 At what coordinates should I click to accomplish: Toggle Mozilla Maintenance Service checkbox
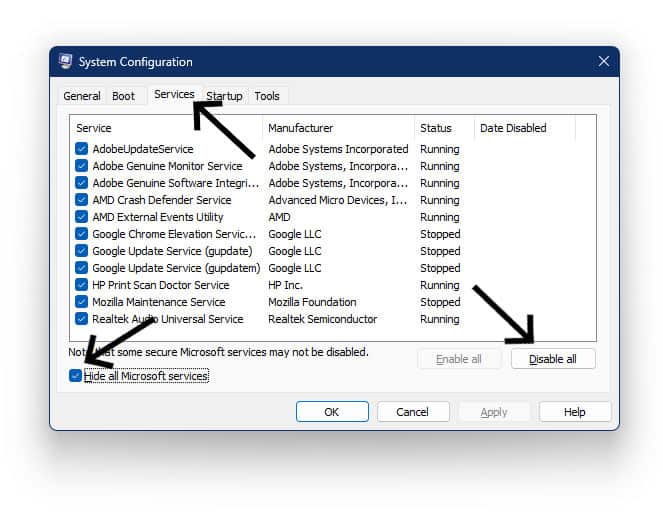tap(81, 302)
